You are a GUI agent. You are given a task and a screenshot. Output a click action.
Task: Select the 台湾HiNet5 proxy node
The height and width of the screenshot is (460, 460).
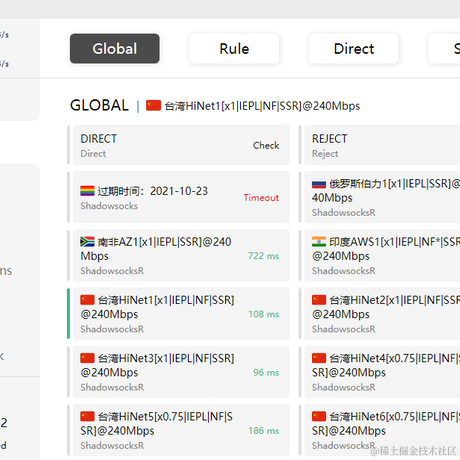pos(181,430)
